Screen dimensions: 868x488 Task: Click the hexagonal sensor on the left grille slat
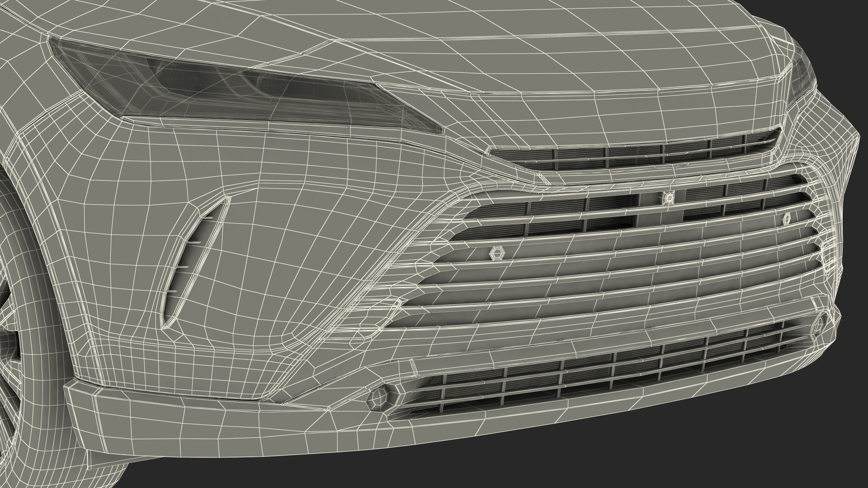click(x=497, y=253)
